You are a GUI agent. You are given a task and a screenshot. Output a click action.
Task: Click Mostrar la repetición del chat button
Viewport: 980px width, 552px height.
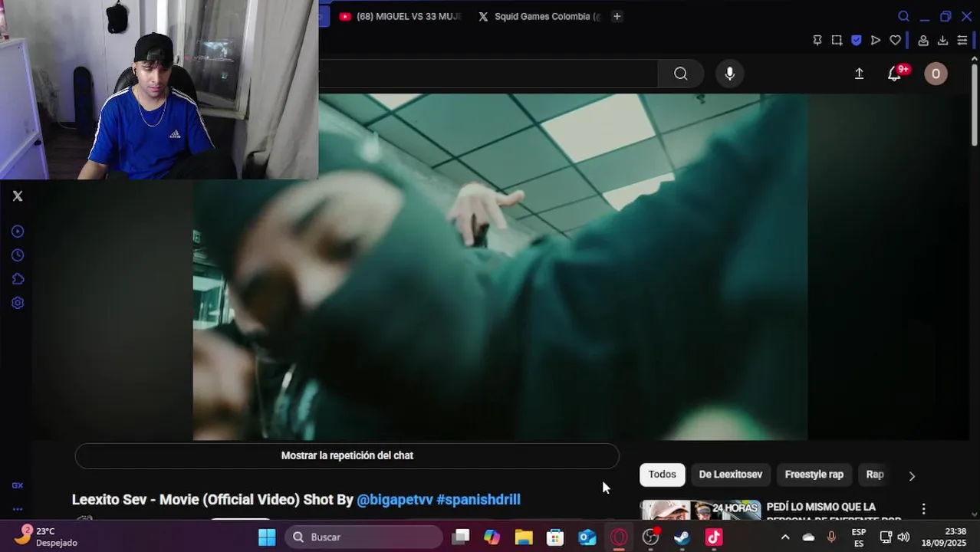tap(347, 455)
